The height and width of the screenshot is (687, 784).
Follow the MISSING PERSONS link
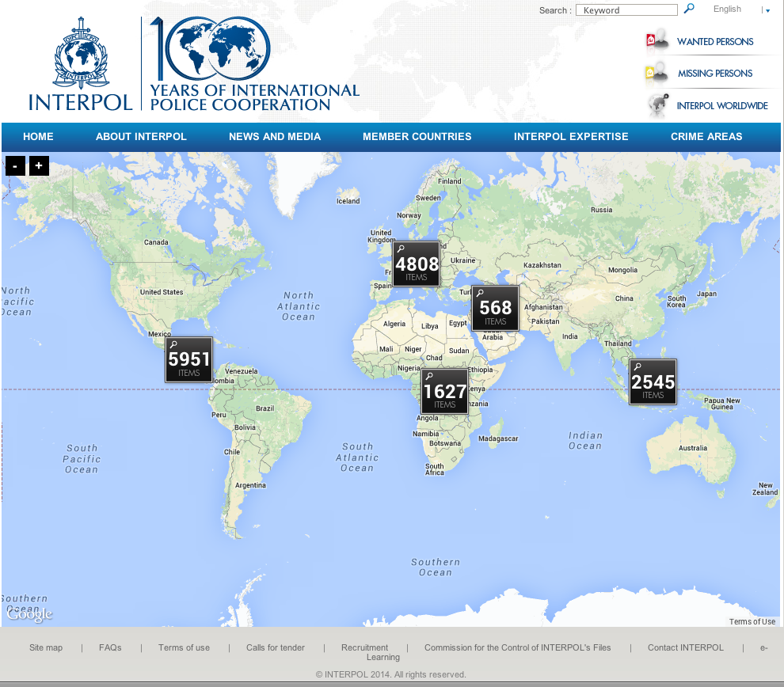coord(715,74)
